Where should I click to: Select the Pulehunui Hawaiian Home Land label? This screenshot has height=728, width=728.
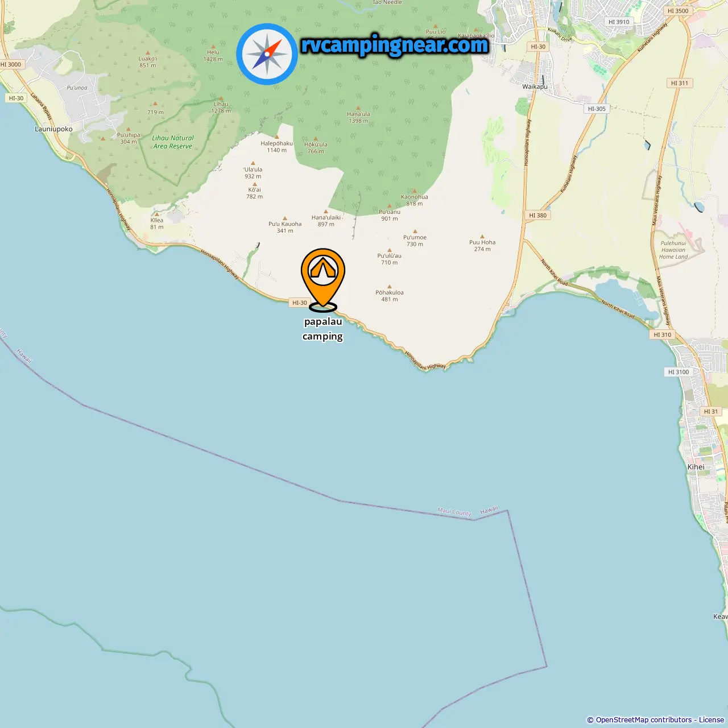click(673, 250)
